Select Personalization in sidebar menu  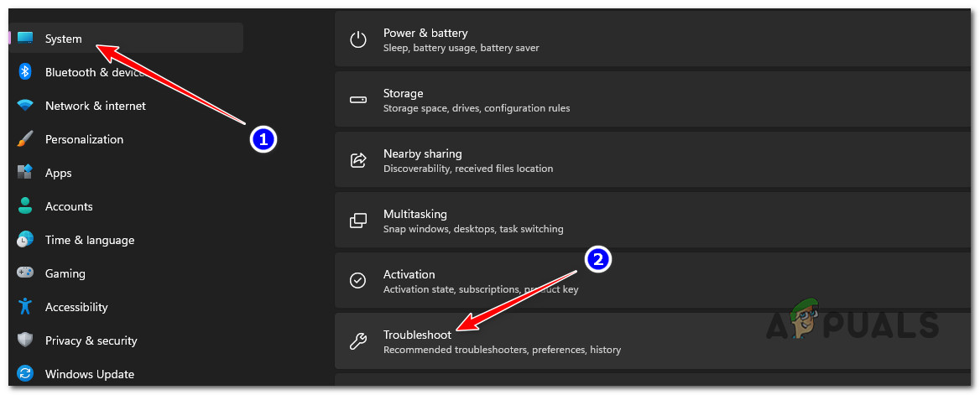click(x=84, y=139)
